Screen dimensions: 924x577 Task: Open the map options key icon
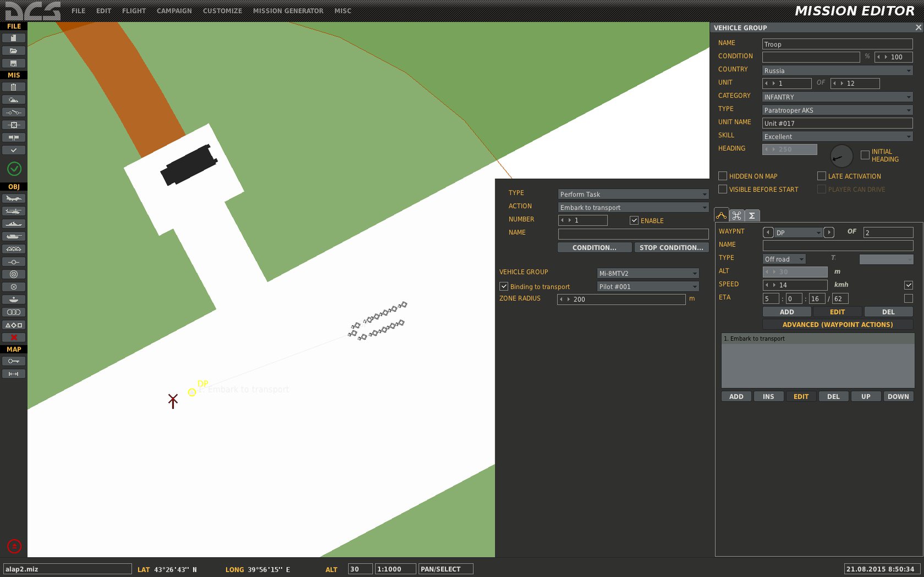pyautogui.click(x=14, y=361)
